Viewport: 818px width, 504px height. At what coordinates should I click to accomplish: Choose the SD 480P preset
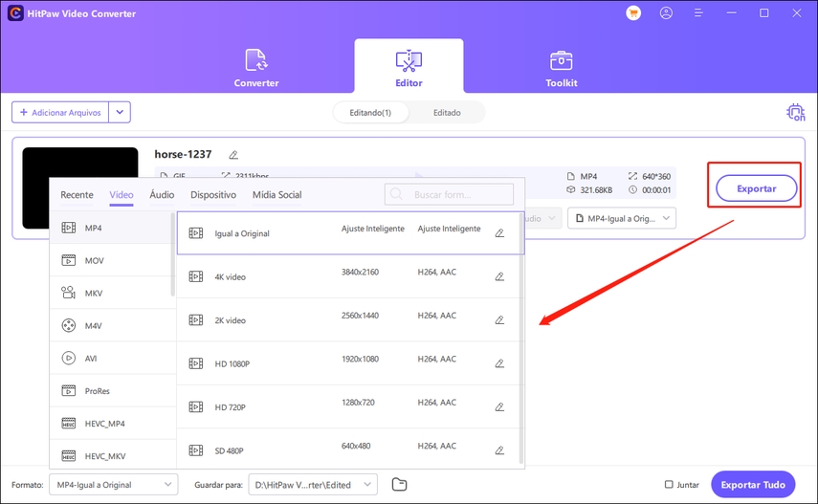coord(348,449)
